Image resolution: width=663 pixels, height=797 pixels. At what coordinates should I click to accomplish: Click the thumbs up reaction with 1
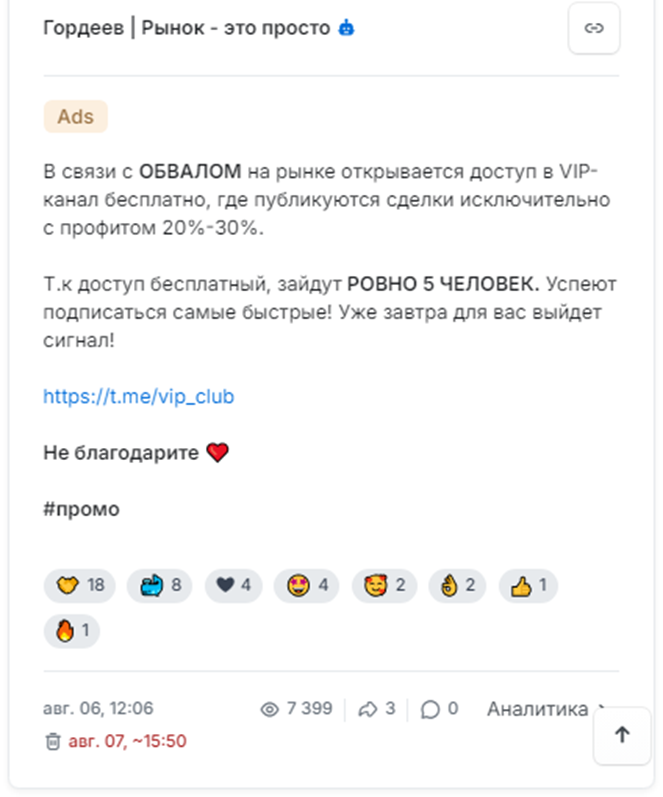tap(528, 586)
